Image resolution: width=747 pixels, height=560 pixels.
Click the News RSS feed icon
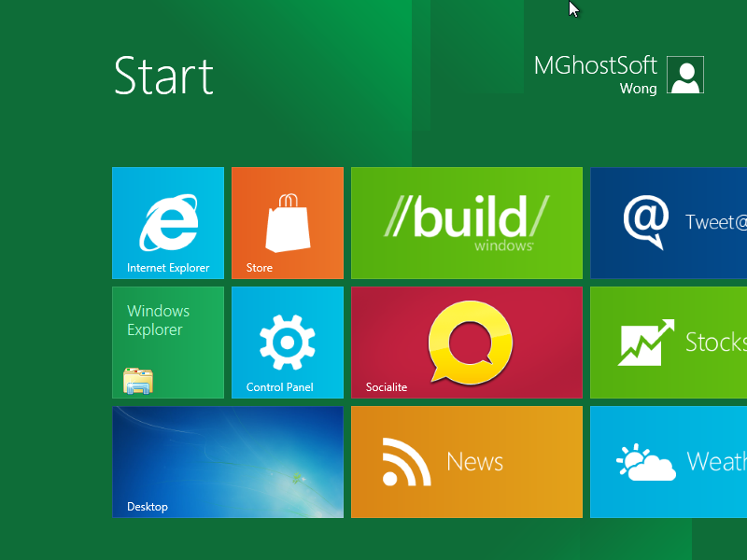(x=405, y=461)
